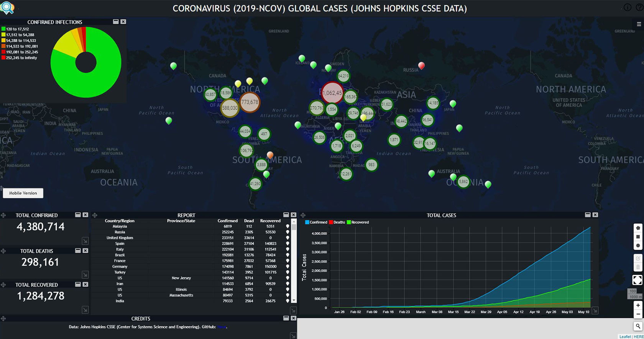This screenshot has height=339, width=644.
Task: Zoom out on the map
Action: [x=638, y=314]
